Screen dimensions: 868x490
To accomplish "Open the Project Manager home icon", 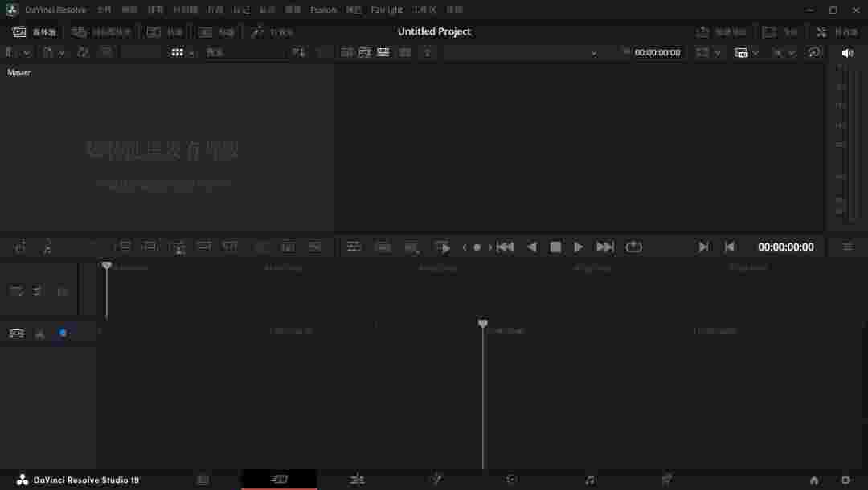I will [x=814, y=480].
